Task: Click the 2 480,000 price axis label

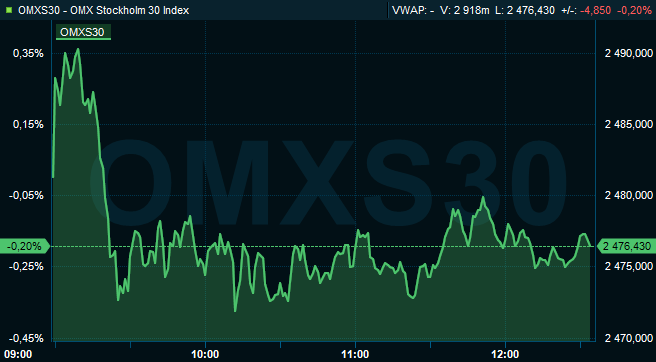Action: 629,195
